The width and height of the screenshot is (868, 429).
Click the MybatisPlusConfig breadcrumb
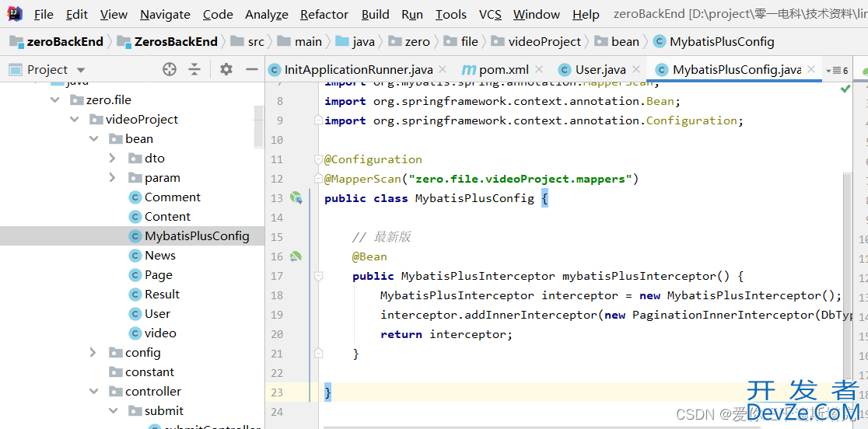(x=714, y=41)
